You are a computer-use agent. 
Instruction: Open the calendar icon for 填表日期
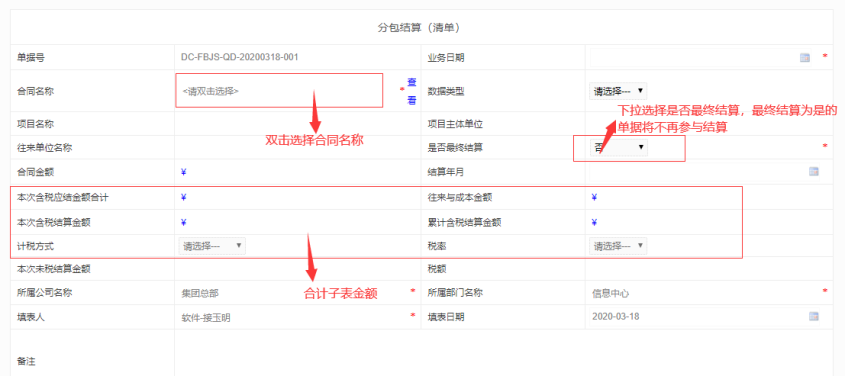click(814, 316)
